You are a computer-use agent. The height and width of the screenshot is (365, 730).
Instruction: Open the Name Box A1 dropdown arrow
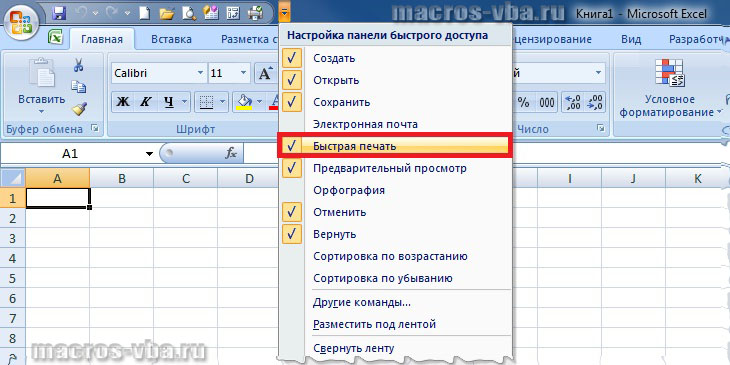pos(149,154)
